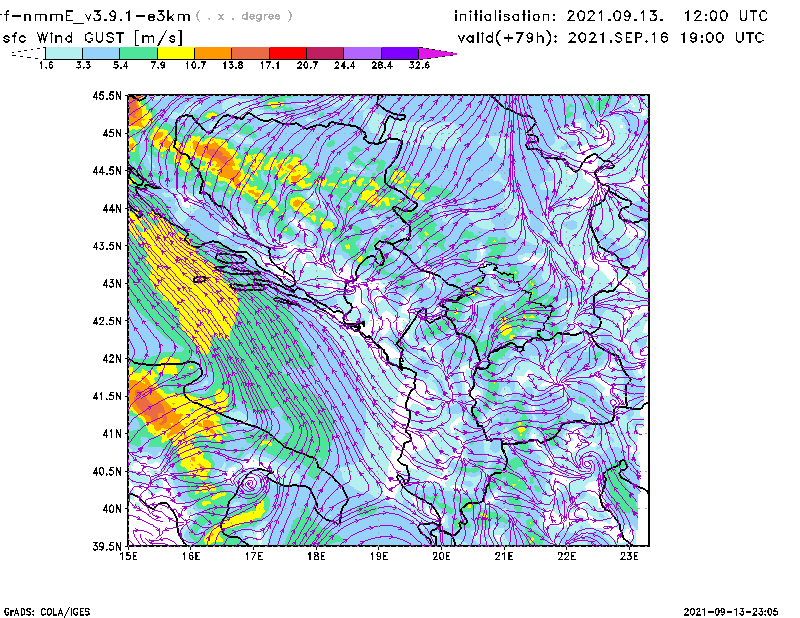This screenshot has width=800, height=618.
Task: Click the "19E" longitude label
Action: [x=379, y=556]
